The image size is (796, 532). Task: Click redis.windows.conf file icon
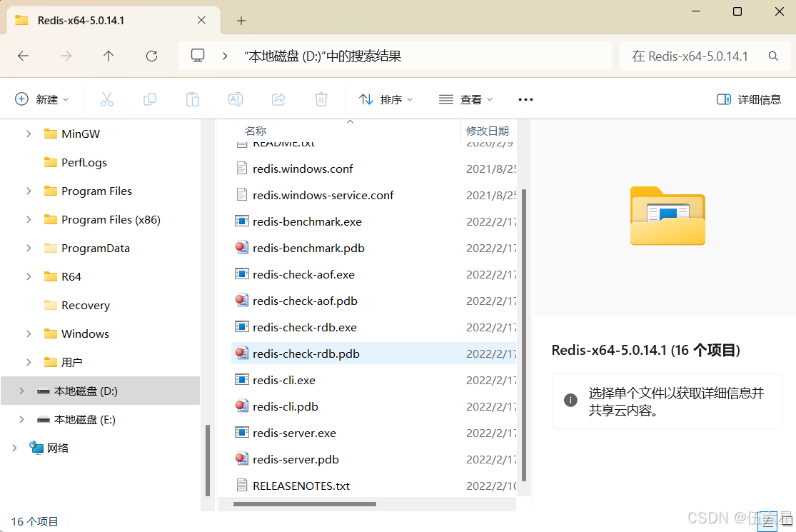[242, 169]
